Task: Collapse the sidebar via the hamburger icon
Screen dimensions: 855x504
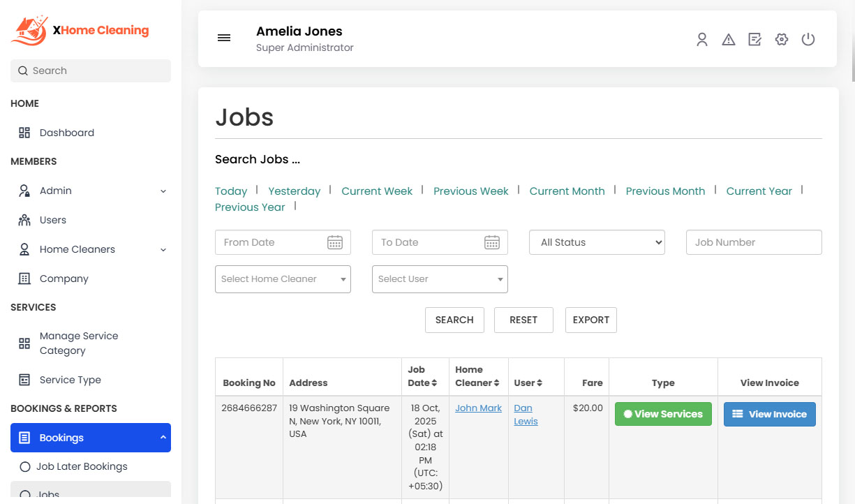Action: pyautogui.click(x=223, y=38)
